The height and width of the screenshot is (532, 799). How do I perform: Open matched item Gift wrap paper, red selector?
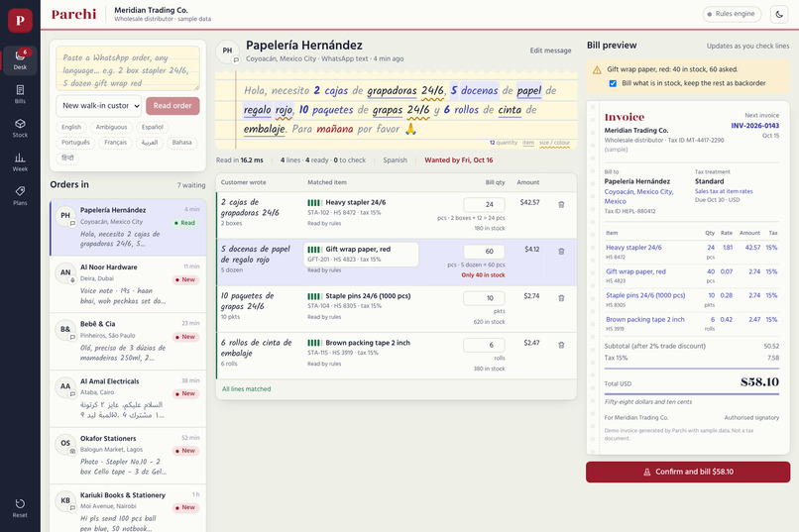click(x=361, y=254)
